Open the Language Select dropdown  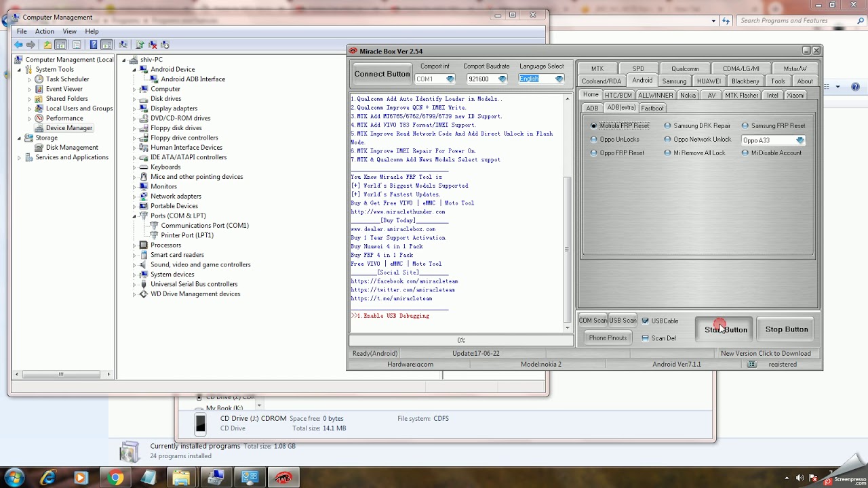point(559,79)
